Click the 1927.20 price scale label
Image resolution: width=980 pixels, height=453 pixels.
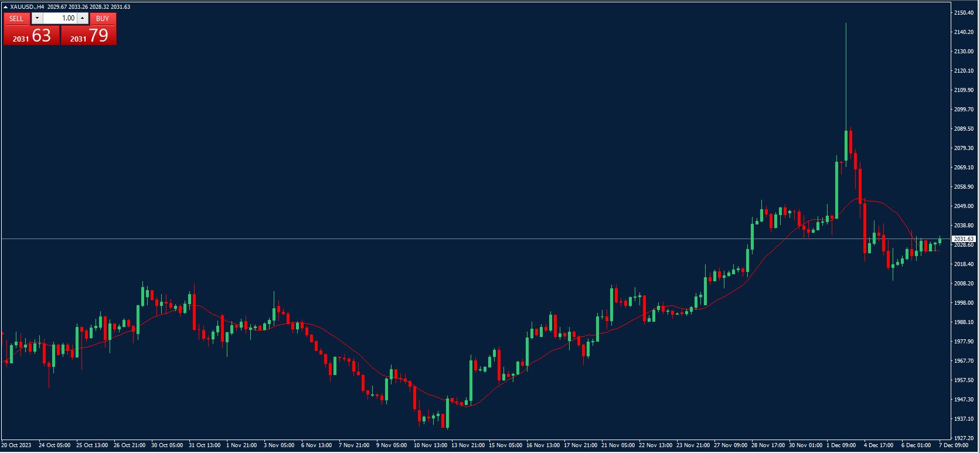pyautogui.click(x=964, y=438)
